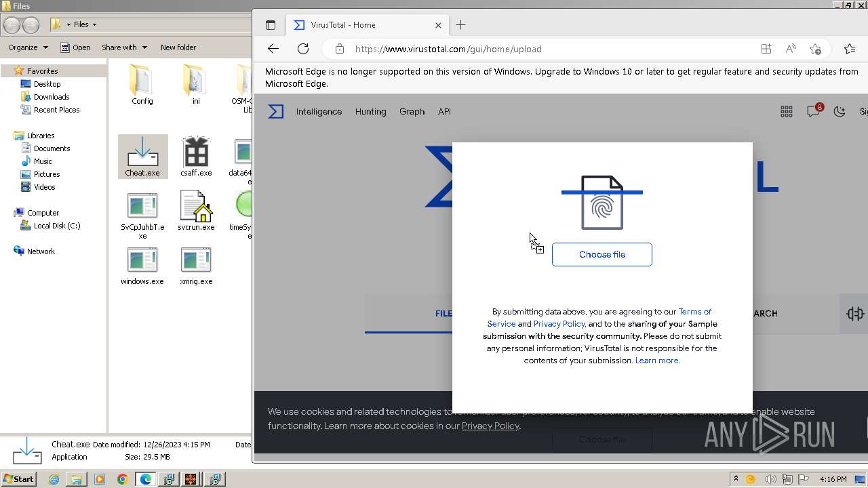The height and width of the screenshot is (488, 868).
Task: Close the VirusTotal - Home tab
Action: [x=438, y=25]
